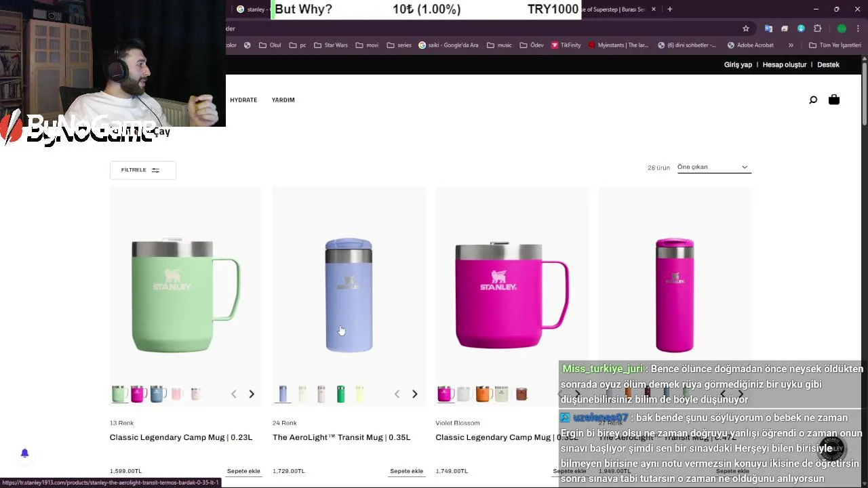Open the saiki Google'da Ara bookmark
868x488 pixels.
[x=448, y=45]
